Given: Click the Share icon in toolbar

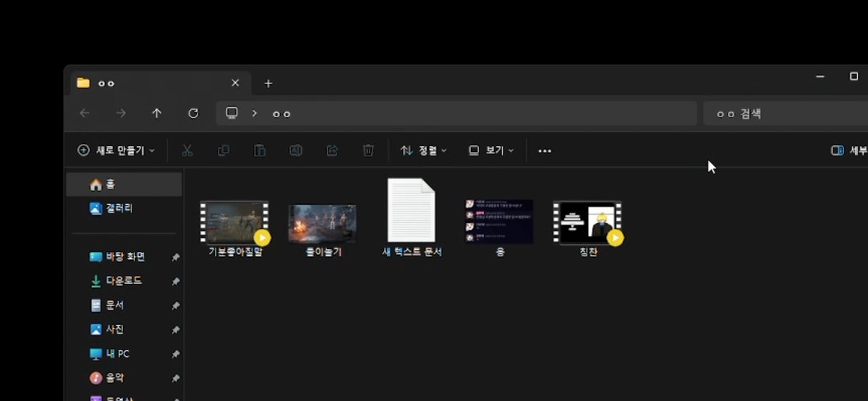Looking at the screenshot, I should coord(332,151).
